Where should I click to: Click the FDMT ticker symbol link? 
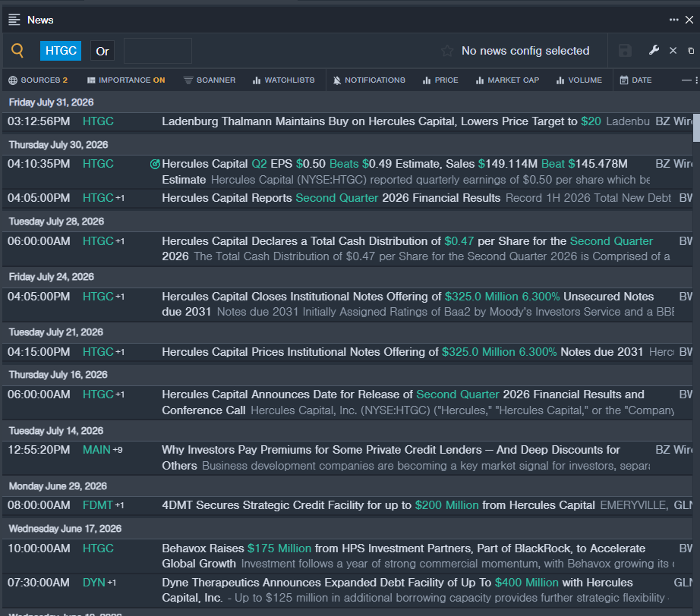click(x=97, y=505)
